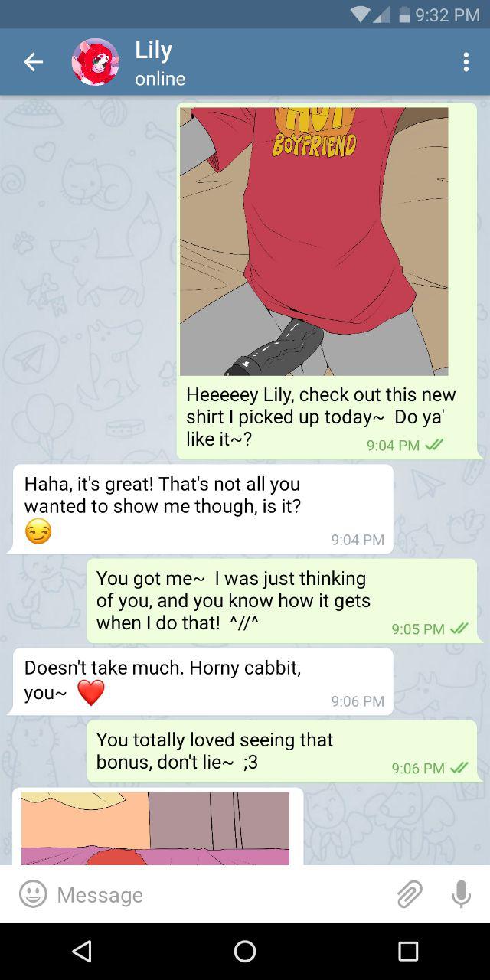Open the emoji picker smiley icon

pos(33,893)
